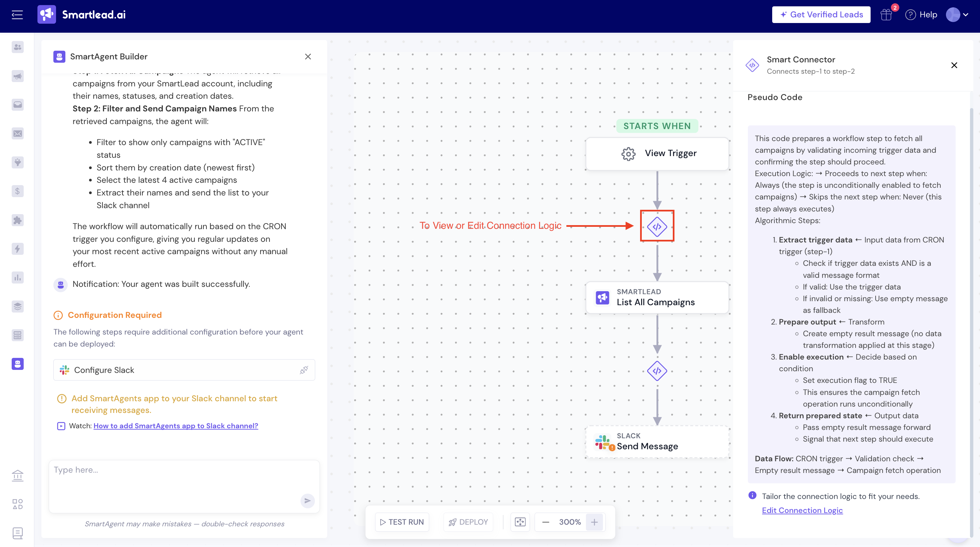The height and width of the screenshot is (547, 980).
Task: Collapse the hamburger sidebar menu
Action: [x=17, y=15]
